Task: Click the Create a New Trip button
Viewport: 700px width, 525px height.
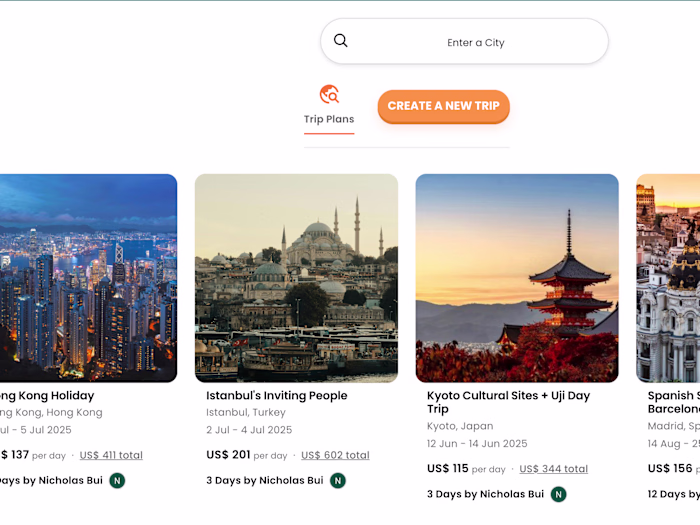Action: [x=444, y=106]
